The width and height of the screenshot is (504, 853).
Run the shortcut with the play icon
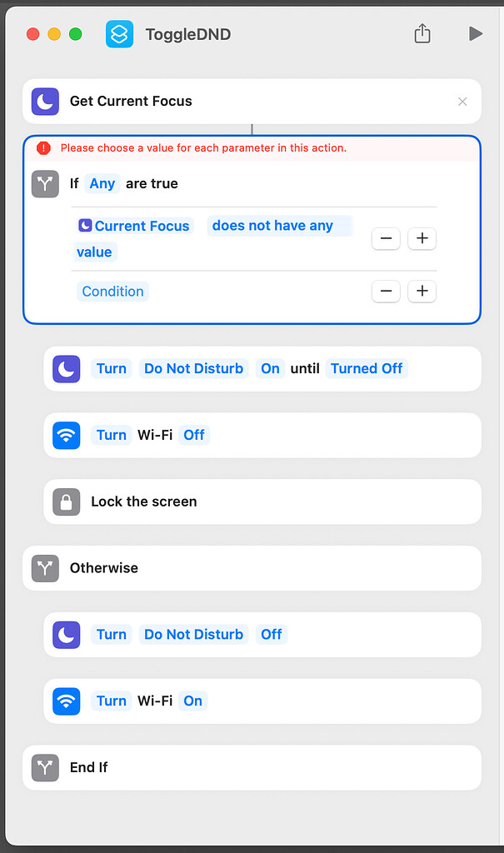tap(475, 34)
